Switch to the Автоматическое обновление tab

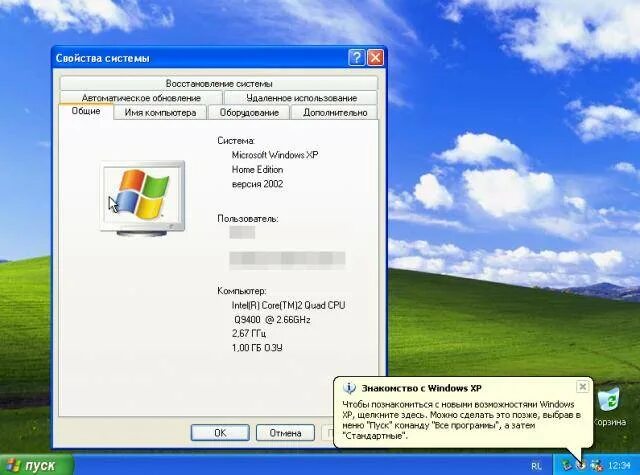click(141, 98)
